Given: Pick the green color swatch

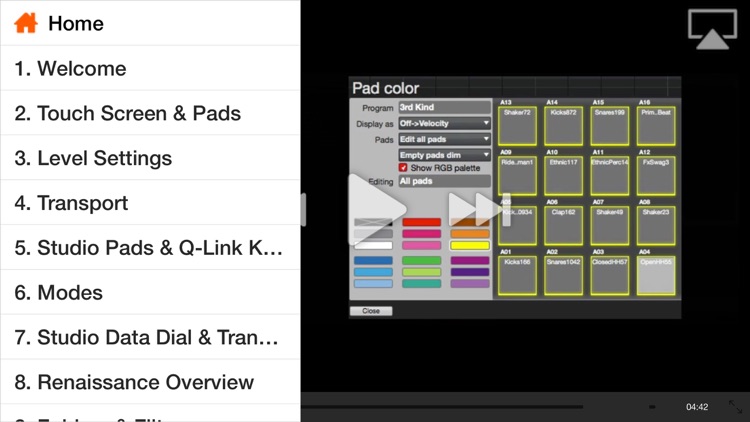Looking at the screenshot, I should click(x=421, y=260).
